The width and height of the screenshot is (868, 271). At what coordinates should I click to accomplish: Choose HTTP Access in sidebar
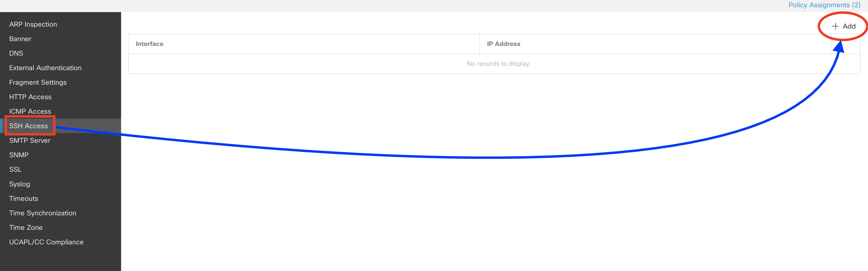click(x=30, y=97)
